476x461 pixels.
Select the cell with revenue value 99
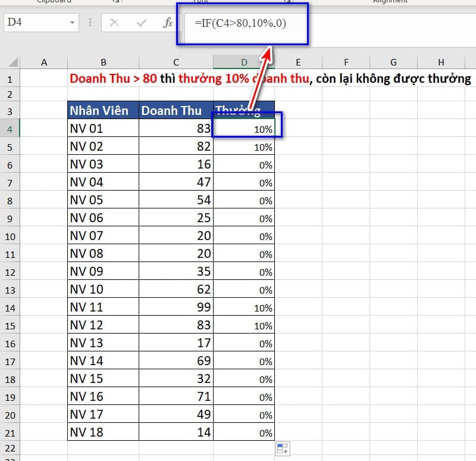click(x=176, y=307)
